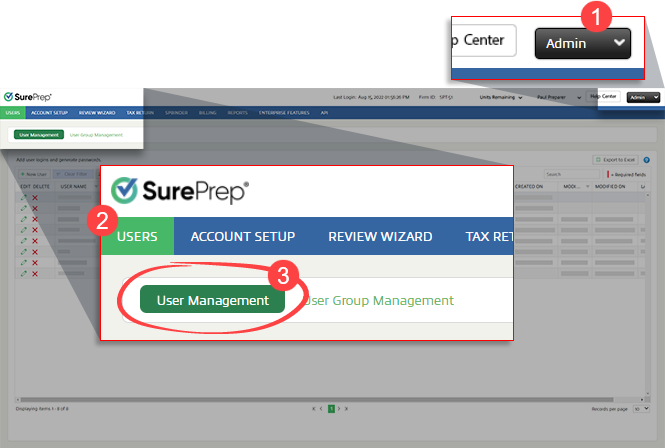Click the Search field above the table
Image resolution: width=665 pixels, height=448 pixels.
pyautogui.click(x=572, y=174)
